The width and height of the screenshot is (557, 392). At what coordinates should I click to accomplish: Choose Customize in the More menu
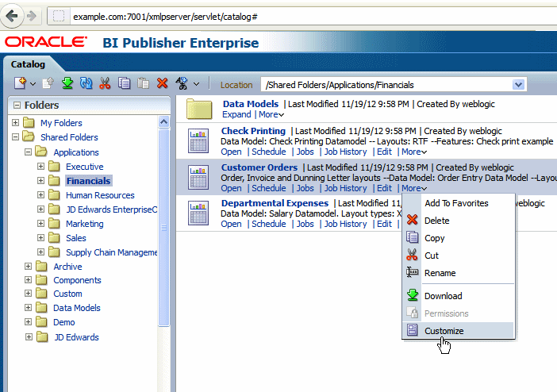(459, 331)
